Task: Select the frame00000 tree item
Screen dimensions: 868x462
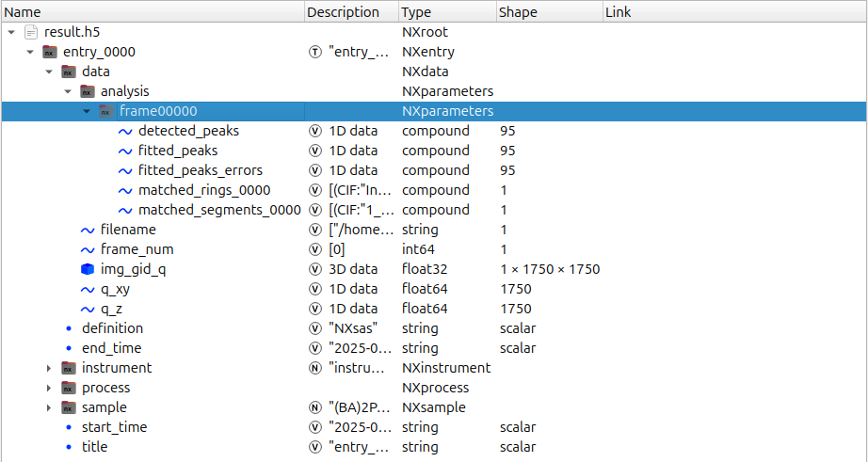Action: click(158, 111)
